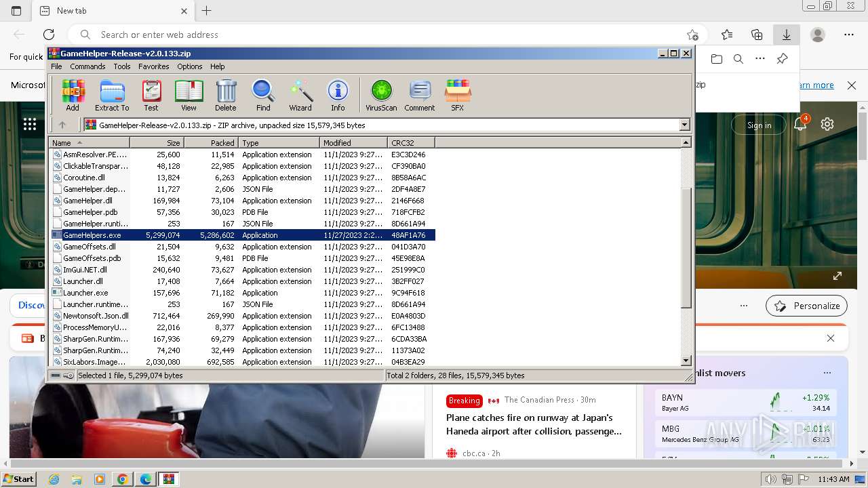Open the Commands menu
The height and width of the screenshot is (488, 868).
(x=87, y=66)
